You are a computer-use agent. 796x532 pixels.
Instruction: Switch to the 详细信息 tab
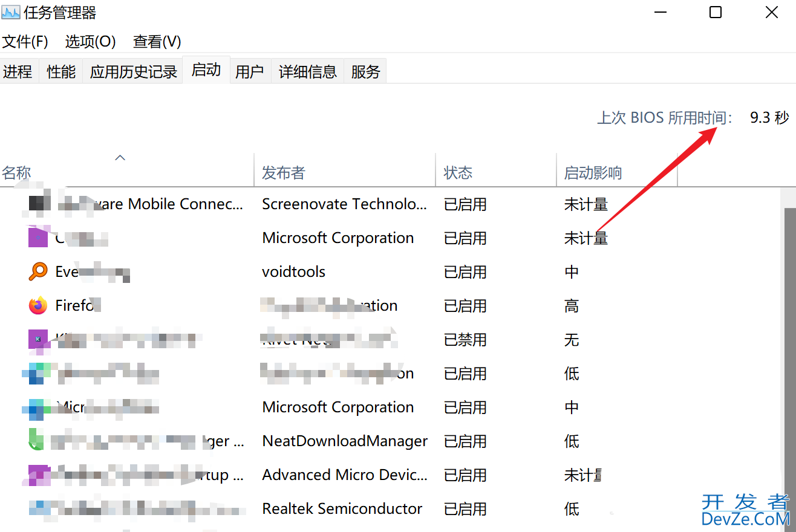point(307,72)
